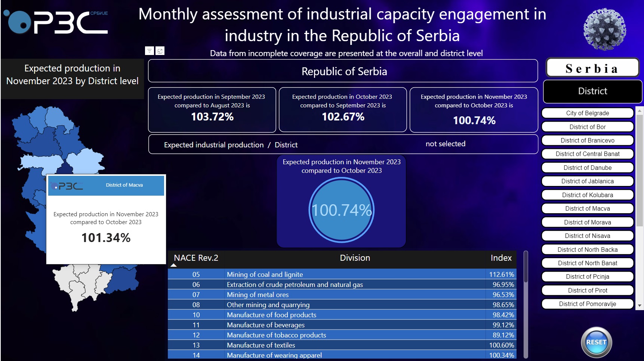The width and height of the screenshot is (644, 361).
Task: Select the District of North Backa button
Action: click(x=587, y=249)
